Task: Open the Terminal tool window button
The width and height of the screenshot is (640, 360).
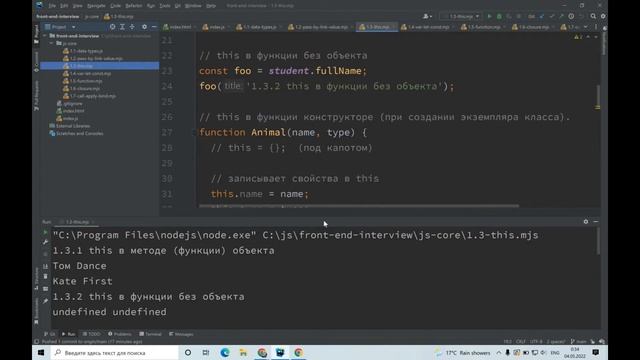Action: [151, 334]
